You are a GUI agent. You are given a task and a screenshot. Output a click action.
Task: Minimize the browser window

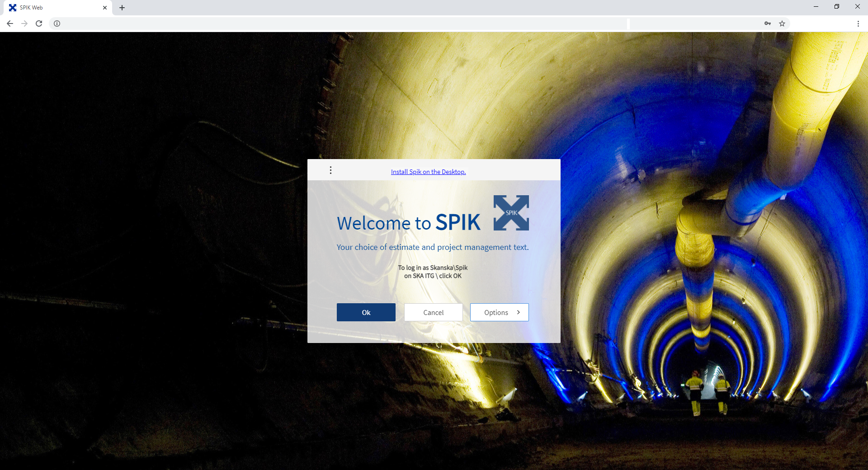point(816,6)
